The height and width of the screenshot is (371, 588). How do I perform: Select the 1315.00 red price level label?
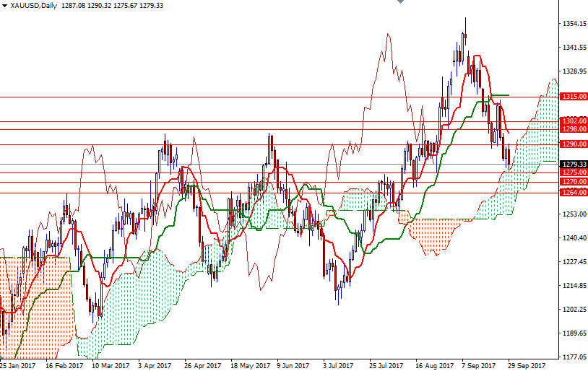pos(574,97)
